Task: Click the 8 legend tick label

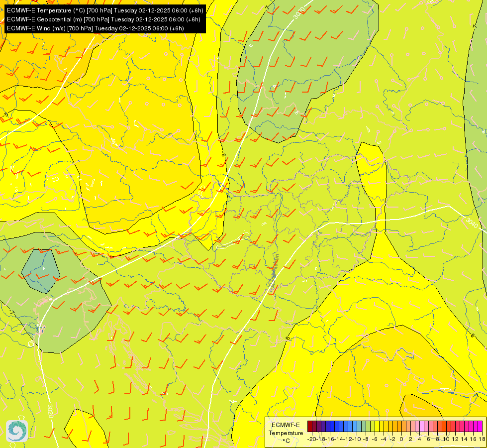Action: point(437,439)
